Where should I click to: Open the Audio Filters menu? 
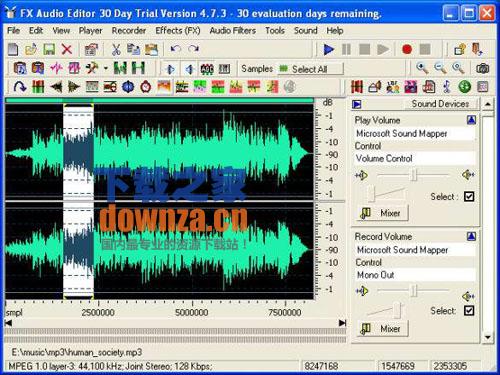pyautogui.click(x=233, y=31)
